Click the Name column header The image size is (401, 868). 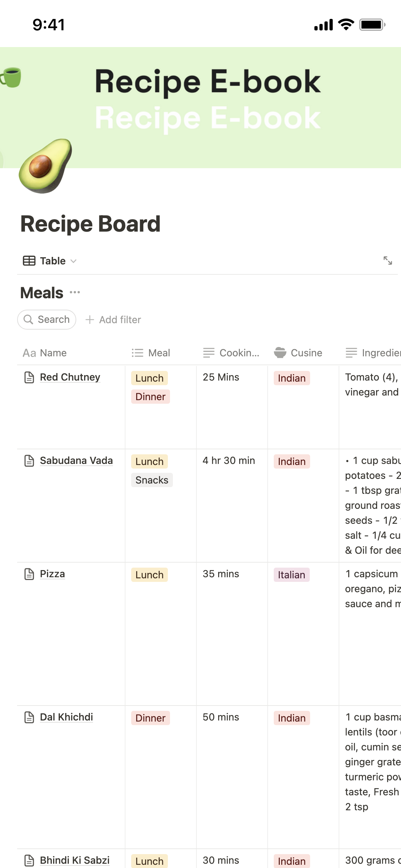(53, 353)
